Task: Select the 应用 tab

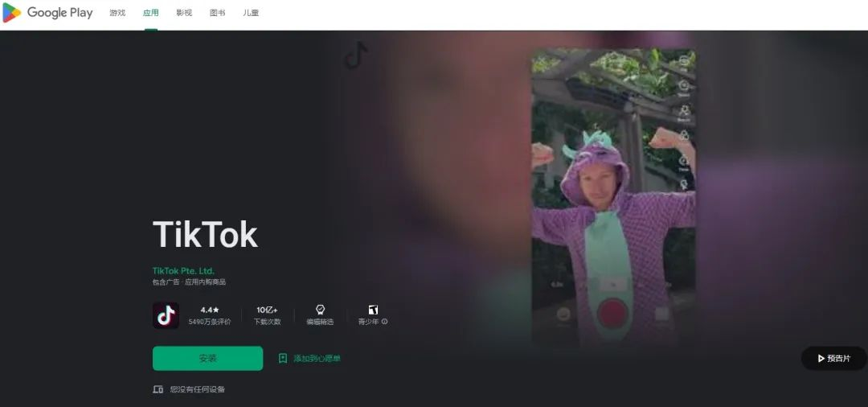Action: (150, 13)
